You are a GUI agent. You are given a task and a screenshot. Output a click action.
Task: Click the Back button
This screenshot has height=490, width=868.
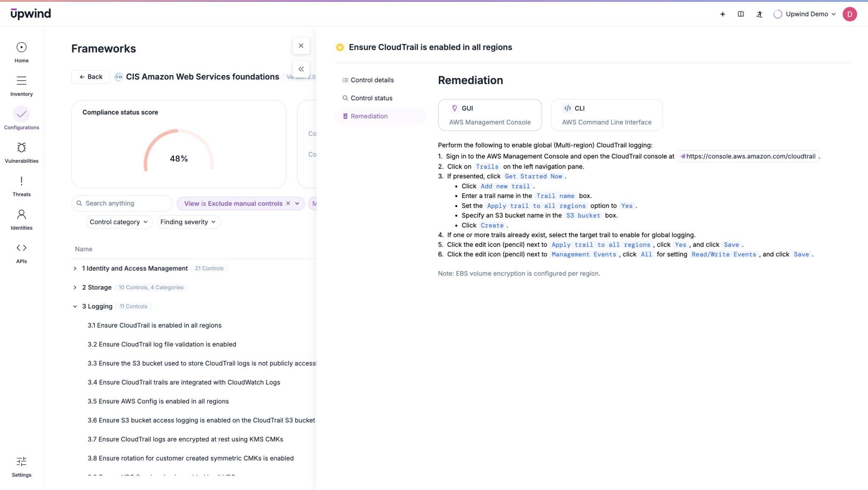tap(91, 77)
